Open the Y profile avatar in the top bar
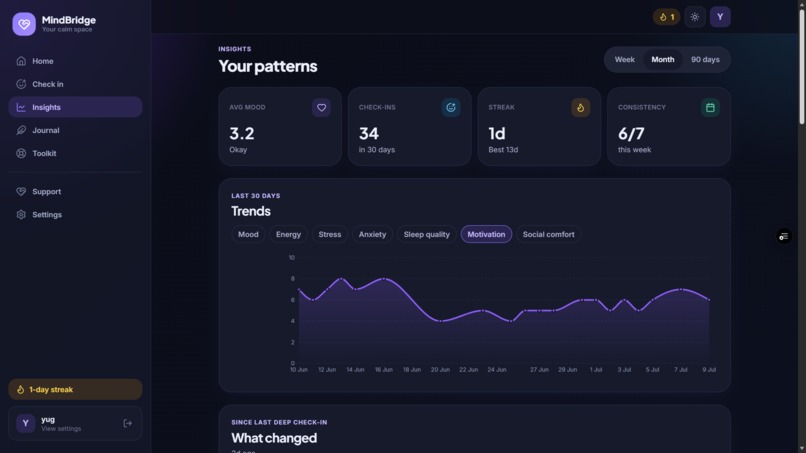 coord(720,17)
